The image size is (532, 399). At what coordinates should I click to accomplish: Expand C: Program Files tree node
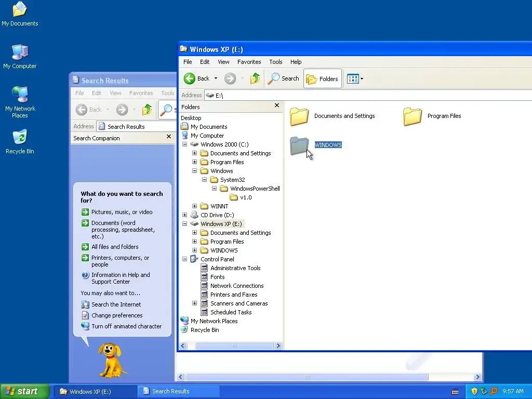tap(194, 162)
